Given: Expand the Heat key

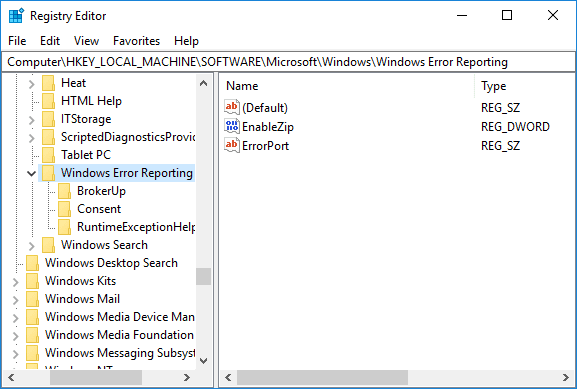Looking at the screenshot, I should [32, 84].
